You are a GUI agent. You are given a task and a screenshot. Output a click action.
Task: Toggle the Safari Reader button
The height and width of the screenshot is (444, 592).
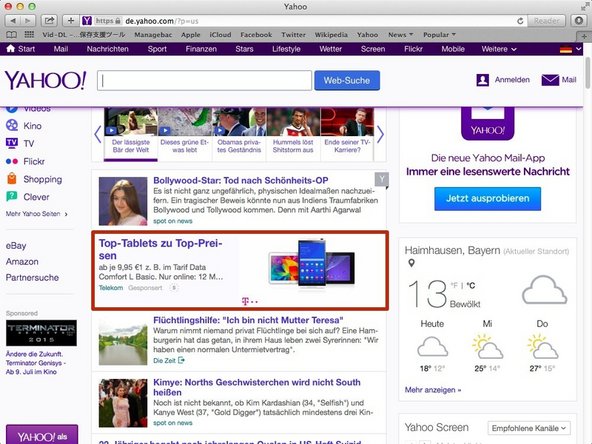click(546, 21)
